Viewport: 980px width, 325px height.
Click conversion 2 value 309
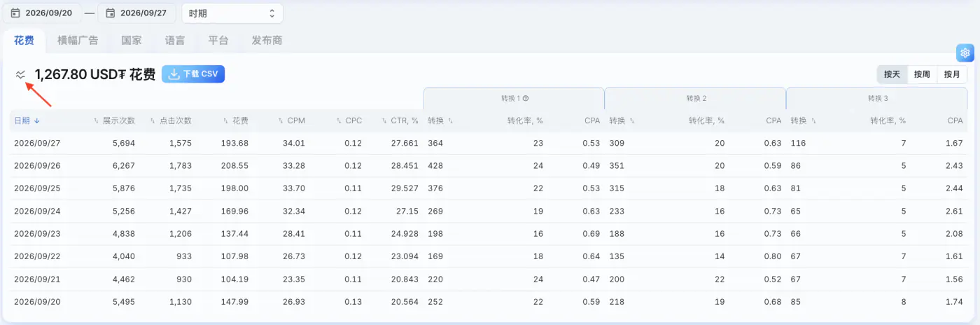tap(617, 144)
